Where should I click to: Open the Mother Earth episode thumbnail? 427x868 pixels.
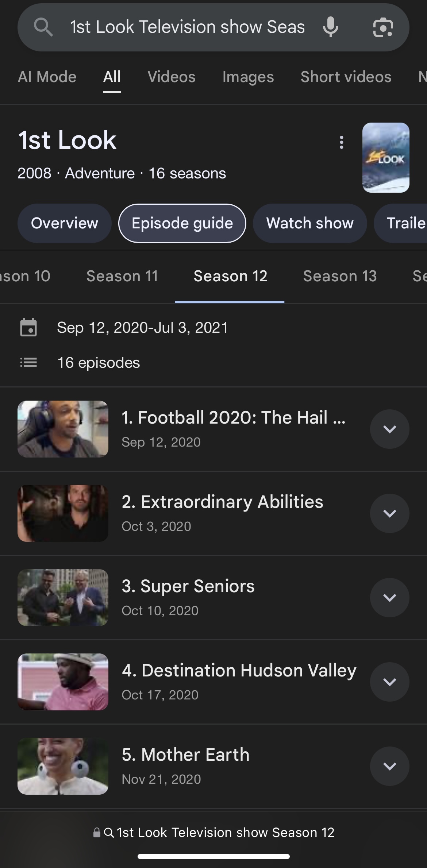coord(63,766)
